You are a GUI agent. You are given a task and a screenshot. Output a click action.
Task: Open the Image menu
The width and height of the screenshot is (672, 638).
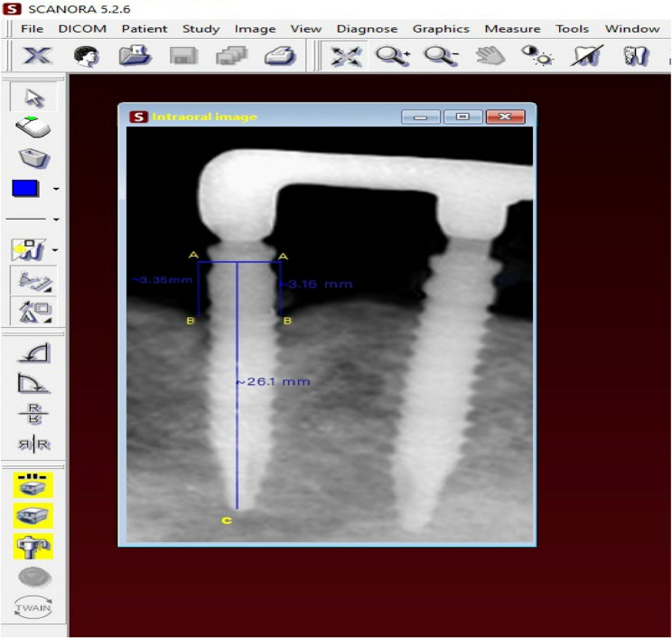[255, 29]
